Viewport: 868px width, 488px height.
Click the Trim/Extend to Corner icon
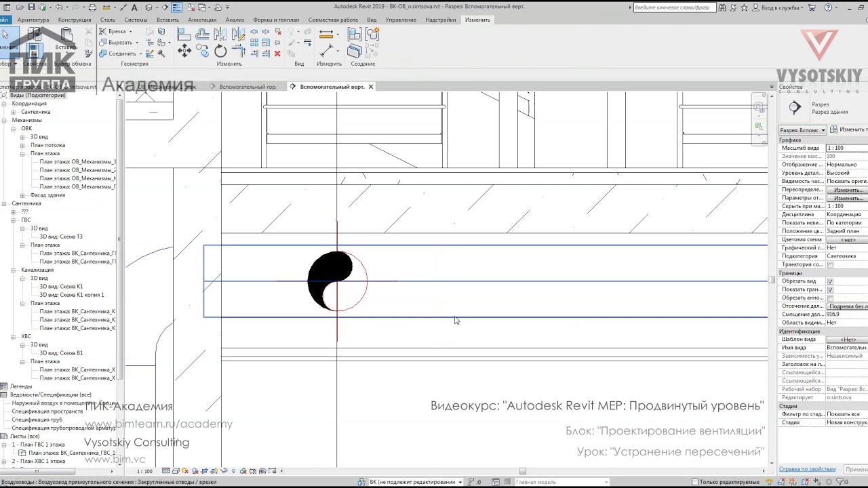238,51
